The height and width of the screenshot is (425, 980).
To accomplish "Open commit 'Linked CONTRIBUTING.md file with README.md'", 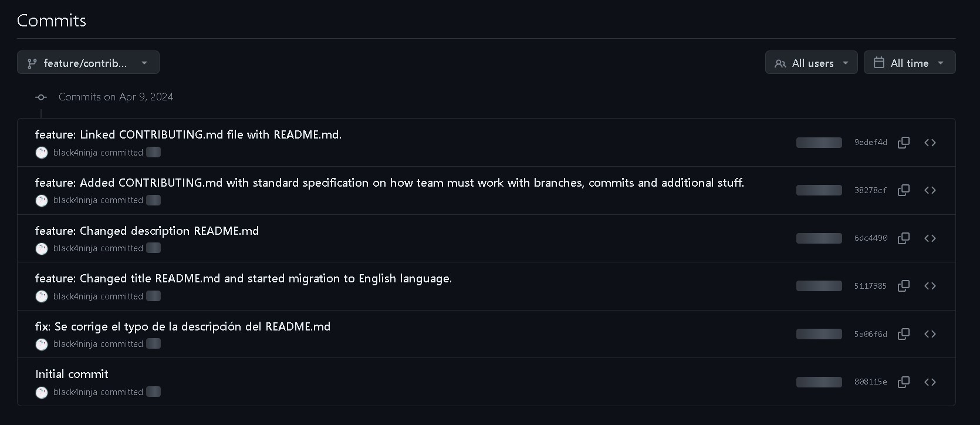I will pos(188,134).
